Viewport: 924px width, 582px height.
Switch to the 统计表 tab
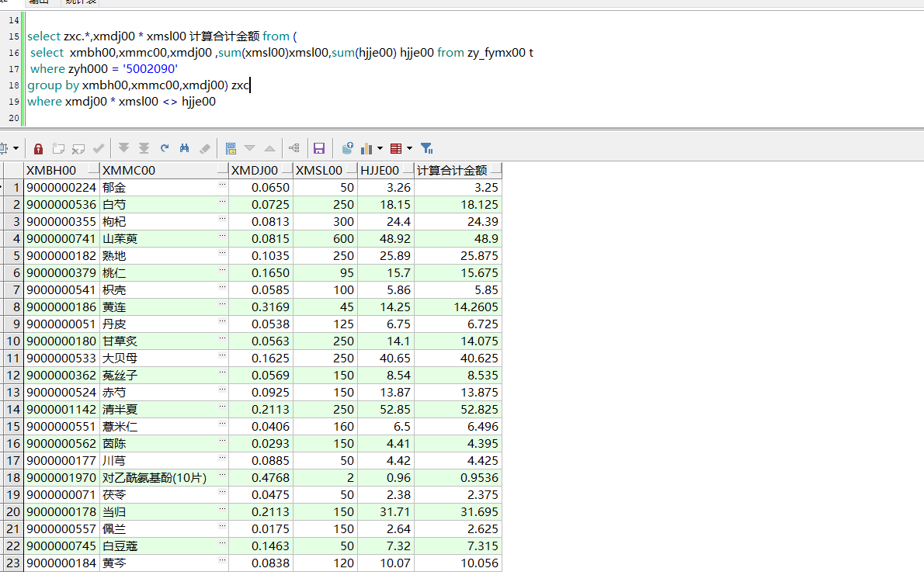coord(81,2)
